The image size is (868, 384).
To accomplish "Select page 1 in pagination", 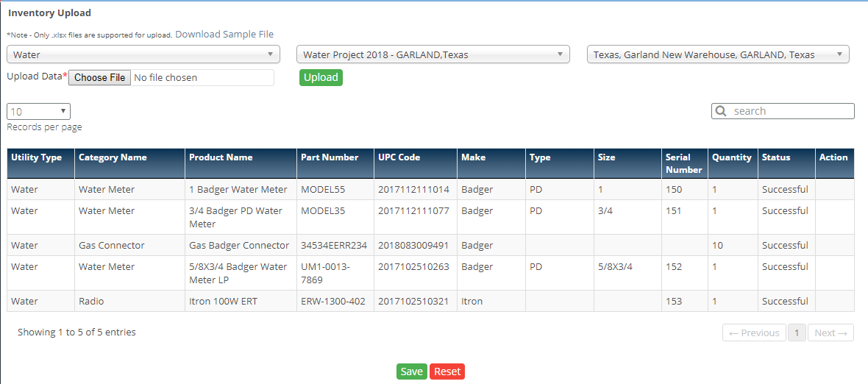I will [797, 333].
